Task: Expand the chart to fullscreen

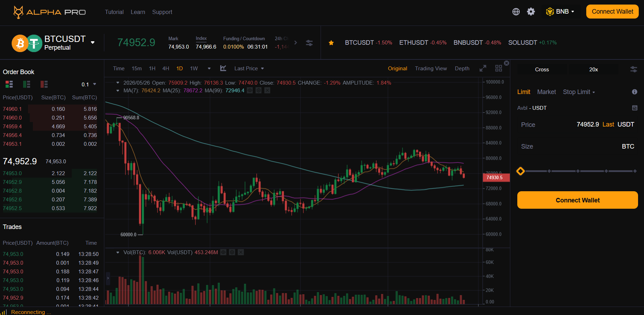Action: pos(483,69)
